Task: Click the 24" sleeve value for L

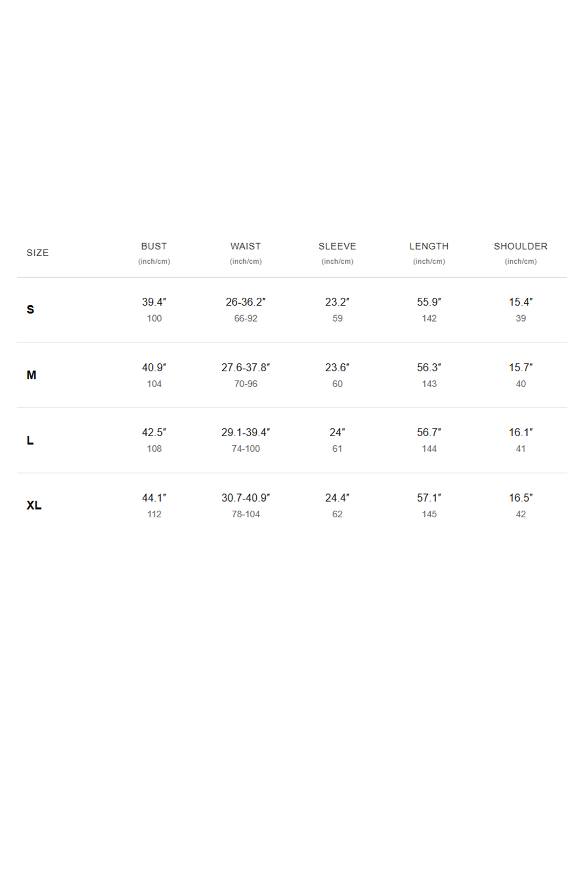Action: (337, 432)
